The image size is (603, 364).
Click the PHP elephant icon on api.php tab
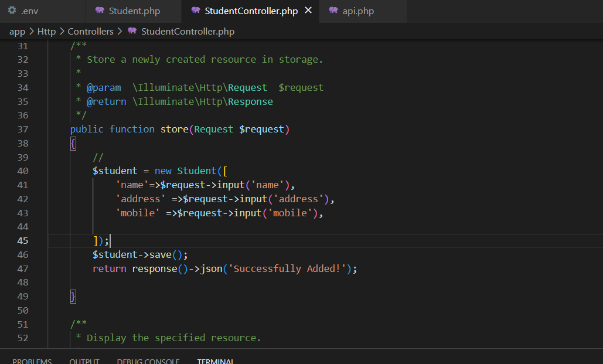point(333,11)
